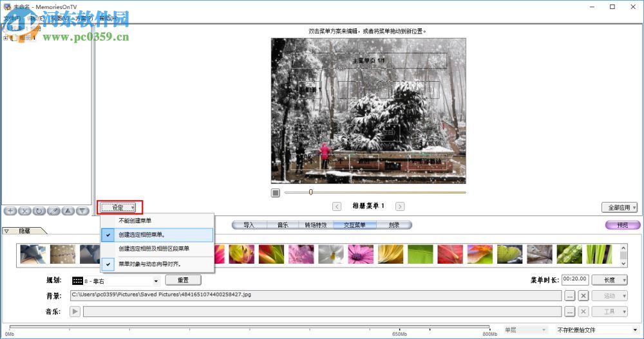This screenshot has width=644, height=339.
Task: Go to next album menu arrow
Action: tap(400, 206)
